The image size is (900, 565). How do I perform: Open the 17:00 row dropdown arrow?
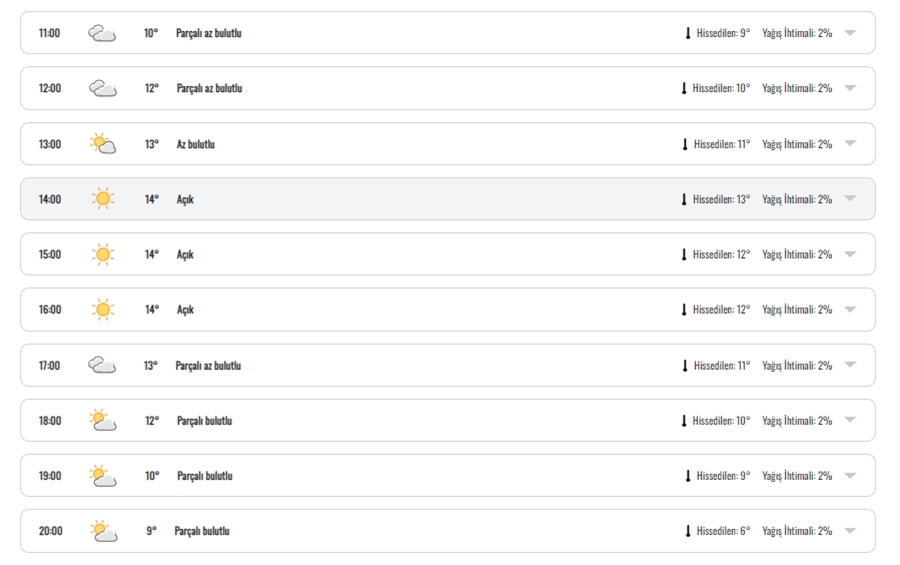tap(850, 365)
